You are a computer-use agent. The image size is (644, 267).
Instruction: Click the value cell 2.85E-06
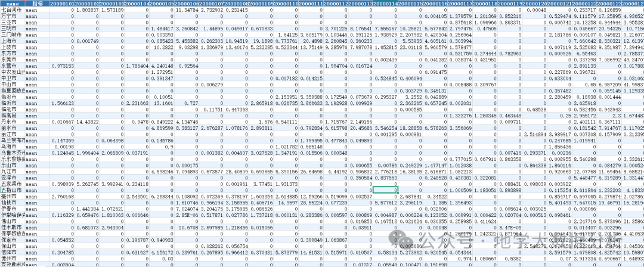point(186,215)
